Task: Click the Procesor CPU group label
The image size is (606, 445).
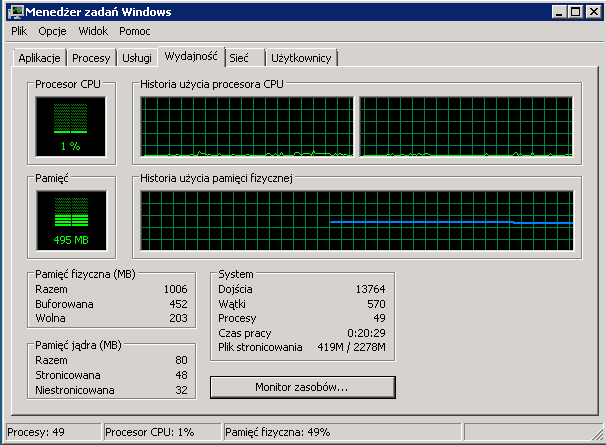Action: 68,84
